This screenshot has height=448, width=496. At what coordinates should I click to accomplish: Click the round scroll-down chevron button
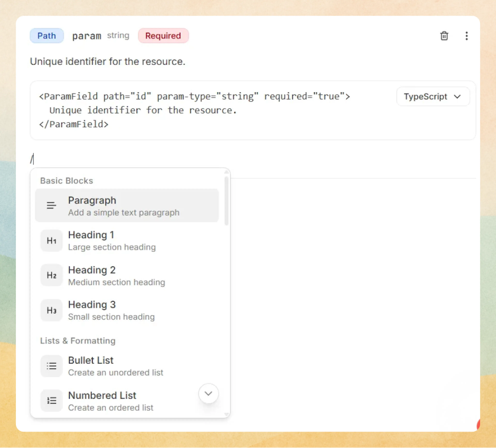pos(208,393)
